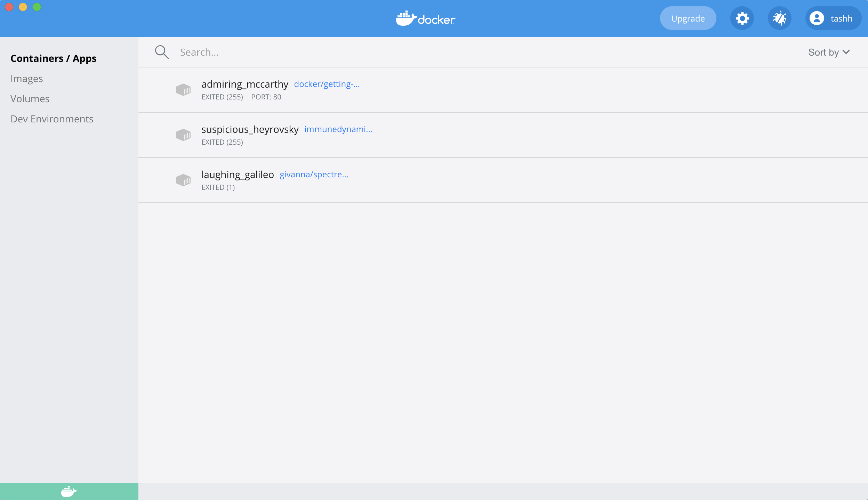This screenshot has height=500, width=868.
Task: Click the search magnifier icon
Action: pyautogui.click(x=162, y=52)
